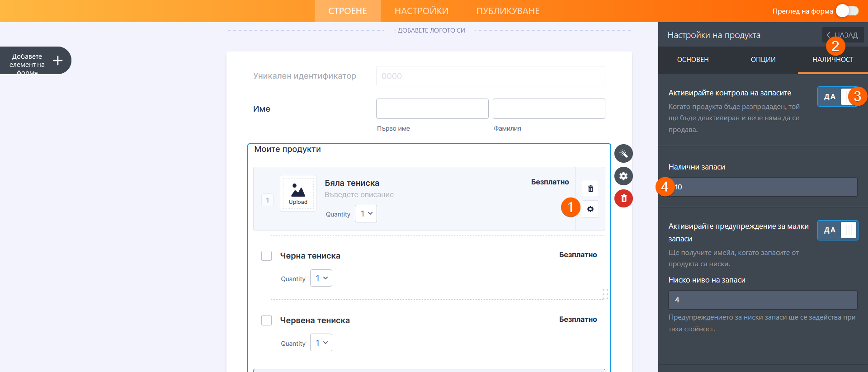Open the dark round gear settings icon
The width and height of the screenshot is (868, 372).
(x=623, y=176)
